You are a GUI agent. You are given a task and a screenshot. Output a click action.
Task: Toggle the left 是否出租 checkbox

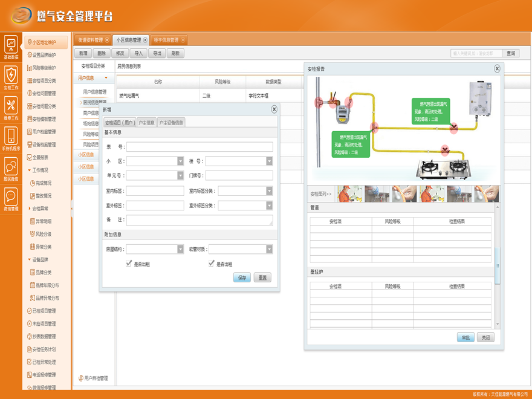pyautogui.click(x=128, y=264)
